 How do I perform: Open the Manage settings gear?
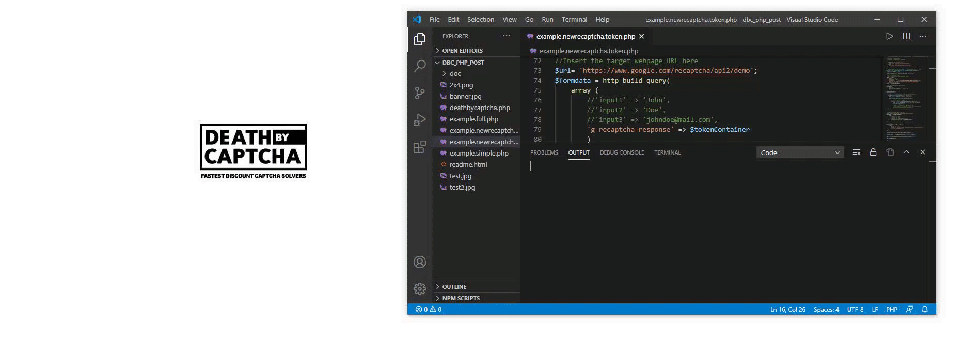pyautogui.click(x=420, y=288)
